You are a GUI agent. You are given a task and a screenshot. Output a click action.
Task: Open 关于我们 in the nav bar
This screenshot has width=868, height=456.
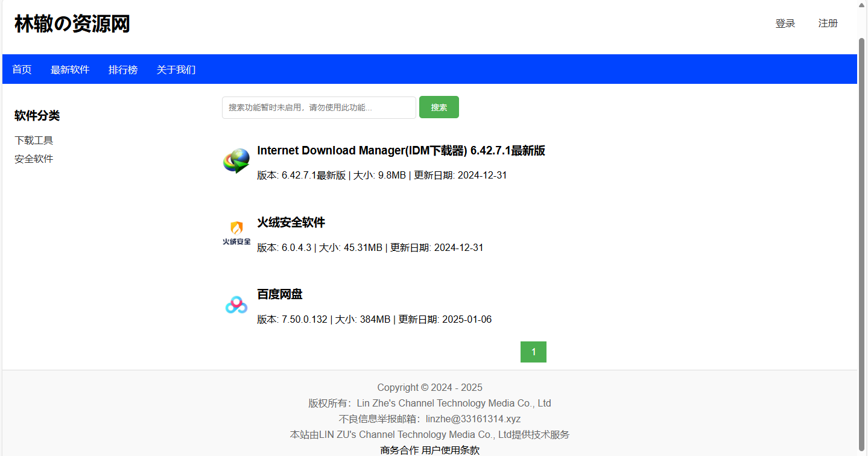click(176, 69)
